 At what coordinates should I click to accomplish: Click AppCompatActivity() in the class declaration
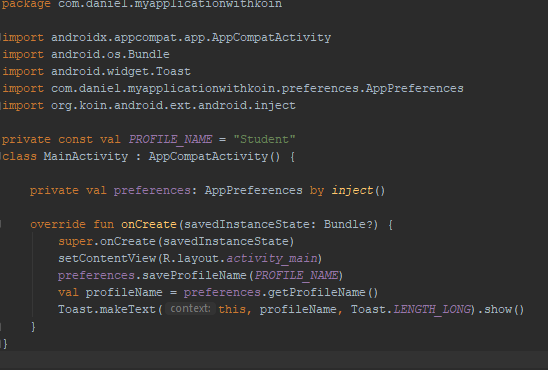coord(214,156)
